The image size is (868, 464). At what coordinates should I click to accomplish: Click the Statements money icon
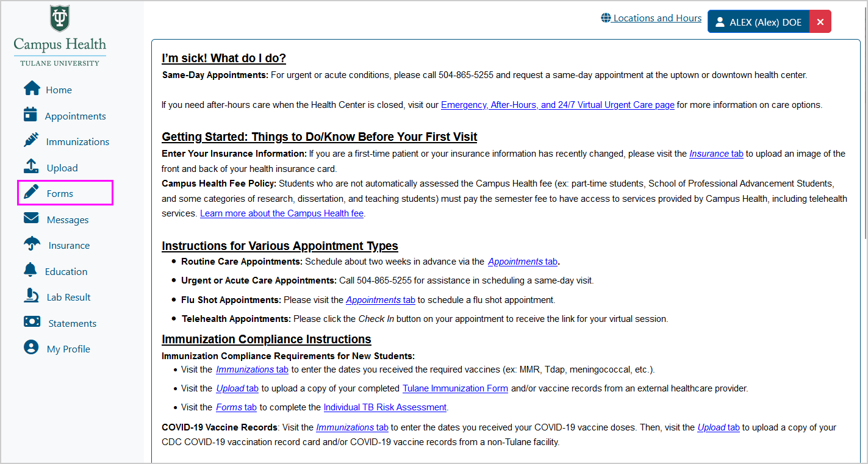32,322
